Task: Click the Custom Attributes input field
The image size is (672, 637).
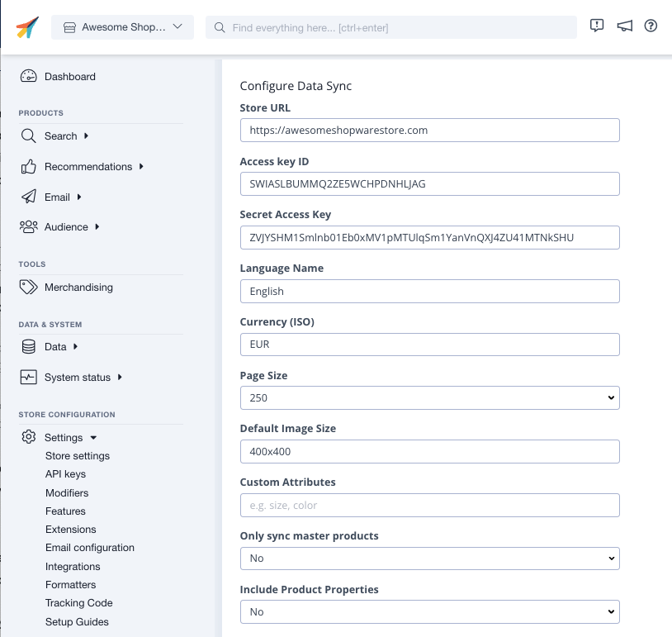Action: [429, 506]
